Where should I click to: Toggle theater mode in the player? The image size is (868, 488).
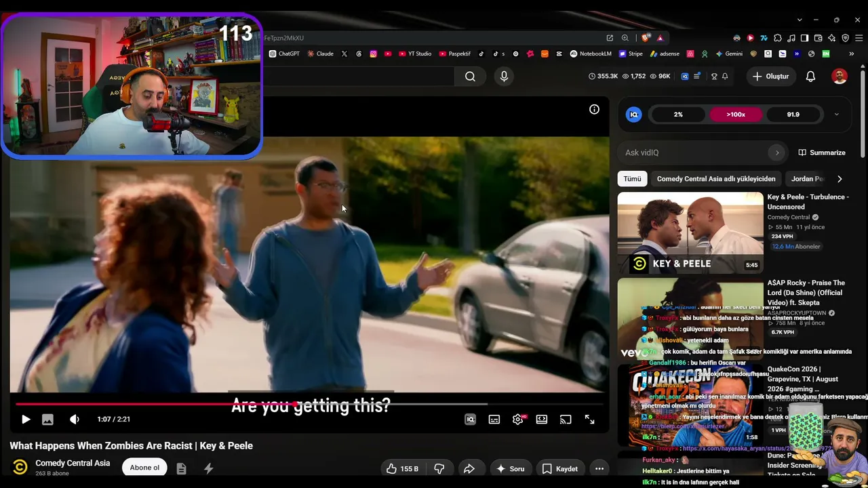pyautogui.click(x=542, y=420)
